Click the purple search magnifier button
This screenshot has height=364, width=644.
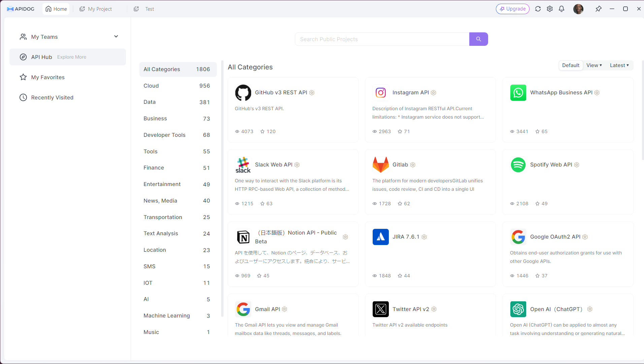pos(478,39)
